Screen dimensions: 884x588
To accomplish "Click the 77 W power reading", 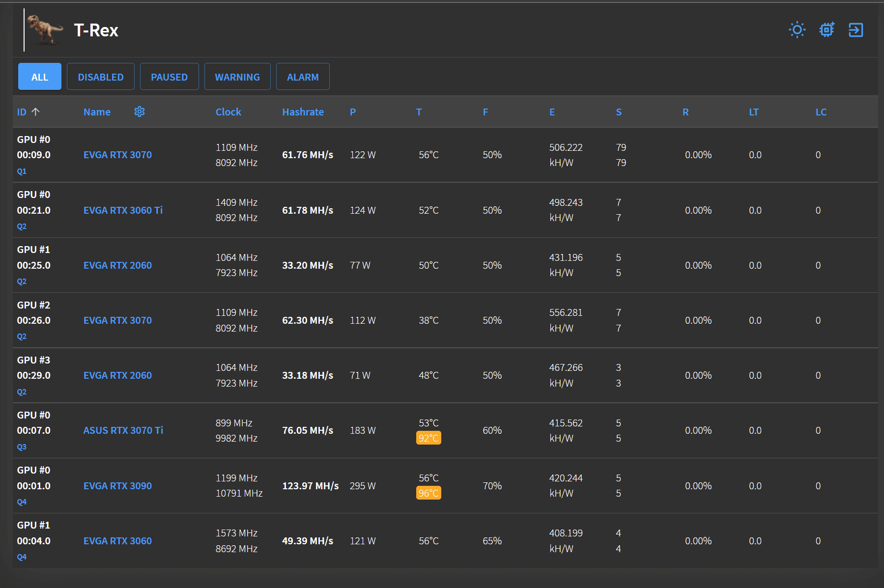I will click(360, 265).
